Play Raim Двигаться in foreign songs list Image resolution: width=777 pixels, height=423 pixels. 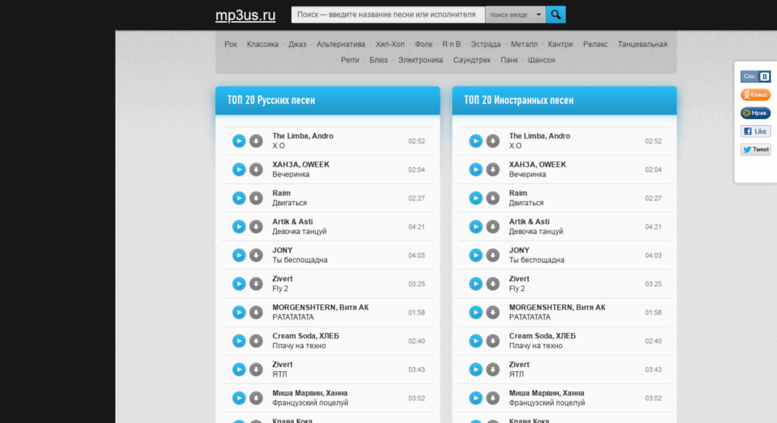476,198
